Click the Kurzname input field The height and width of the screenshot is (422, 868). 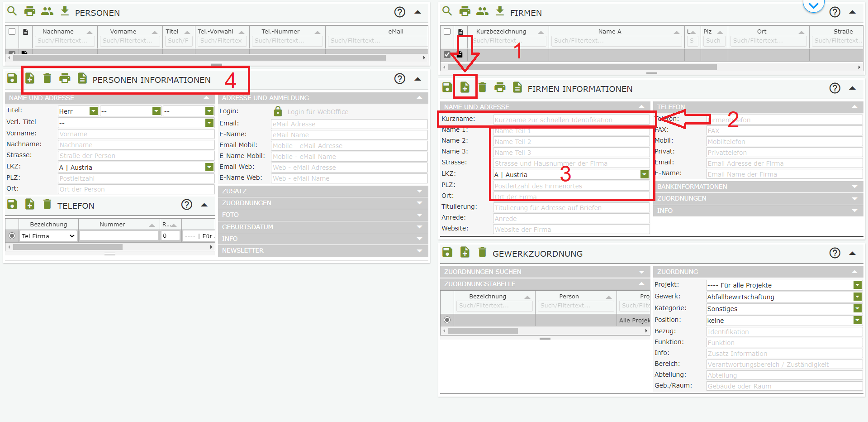click(571, 120)
